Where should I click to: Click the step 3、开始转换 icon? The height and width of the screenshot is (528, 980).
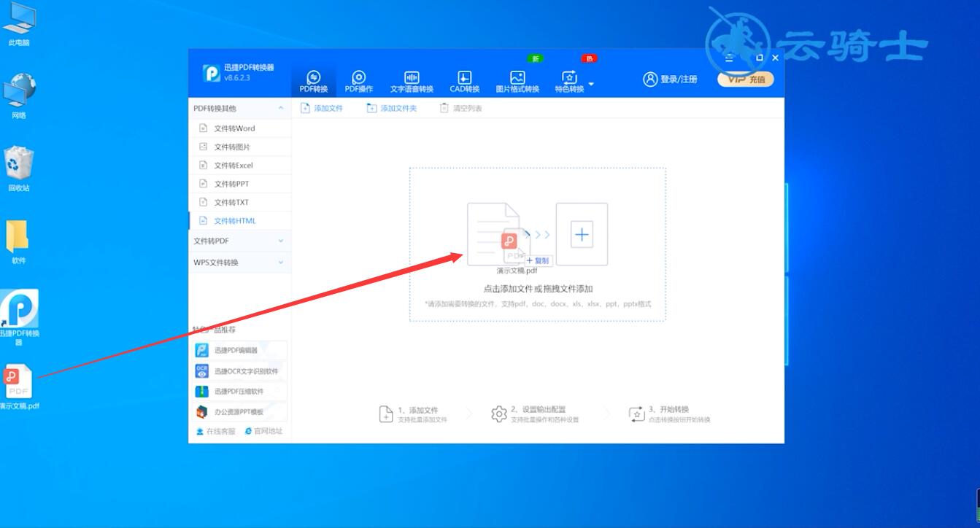[636, 414]
